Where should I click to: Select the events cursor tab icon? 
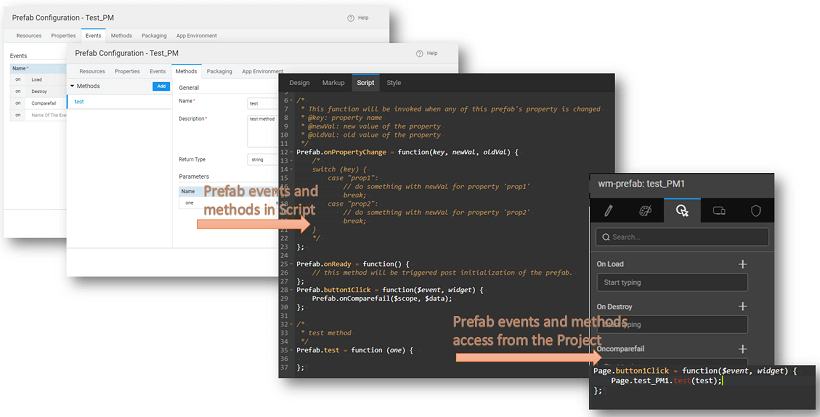[x=681, y=210]
